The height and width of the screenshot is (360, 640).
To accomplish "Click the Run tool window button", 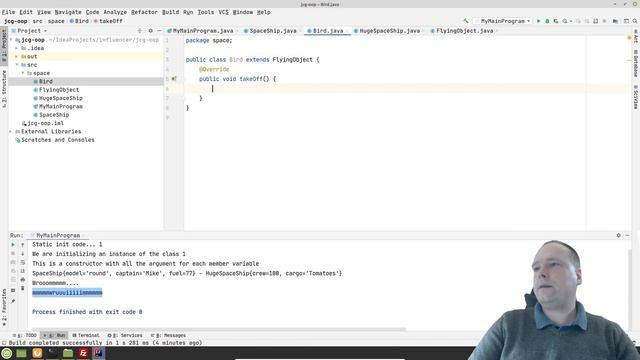I will (55, 335).
